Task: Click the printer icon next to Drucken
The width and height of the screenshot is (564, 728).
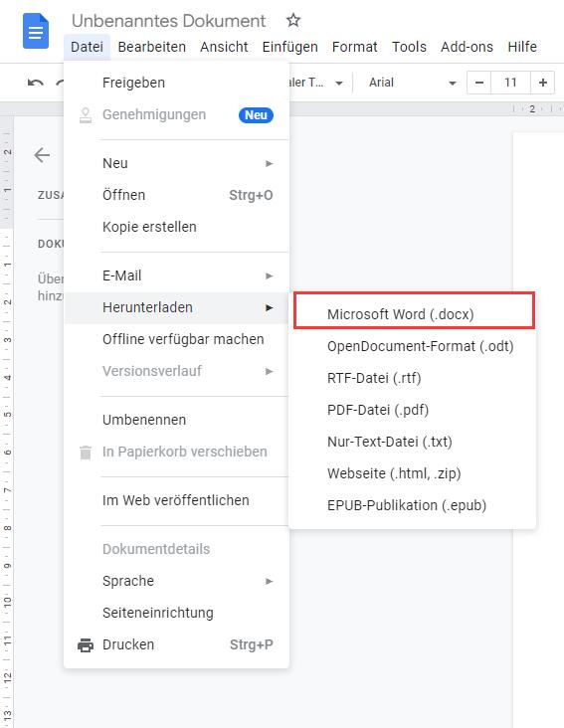Action: [x=86, y=644]
